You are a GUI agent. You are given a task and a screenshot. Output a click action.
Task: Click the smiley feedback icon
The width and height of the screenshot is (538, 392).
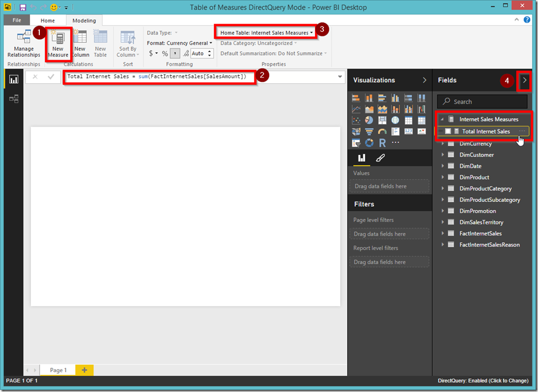53,7
